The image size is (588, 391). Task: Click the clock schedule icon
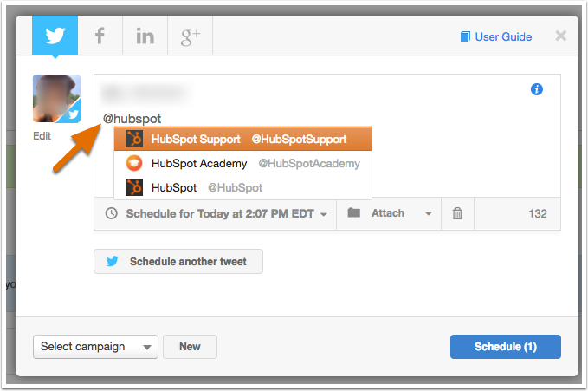(112, 213)
